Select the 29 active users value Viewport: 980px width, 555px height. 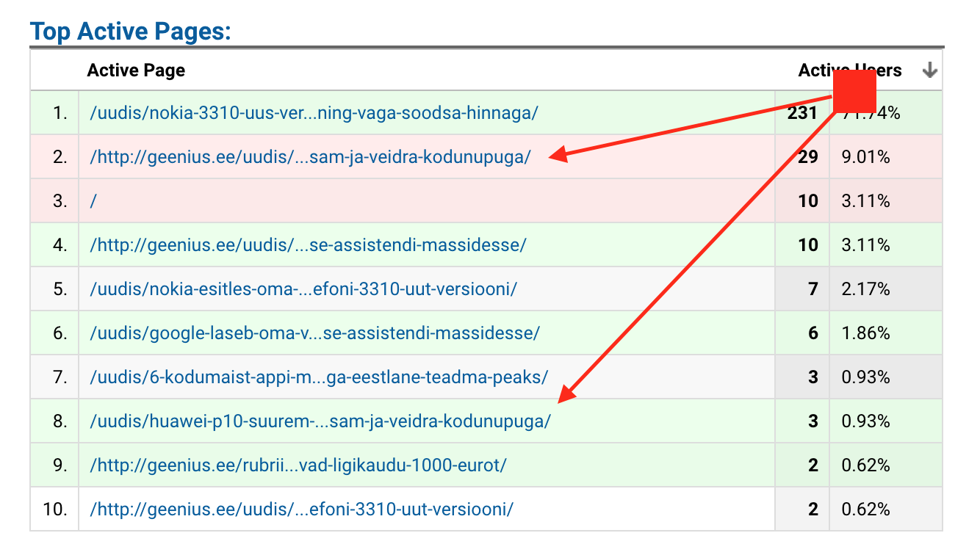pos(808,157)
